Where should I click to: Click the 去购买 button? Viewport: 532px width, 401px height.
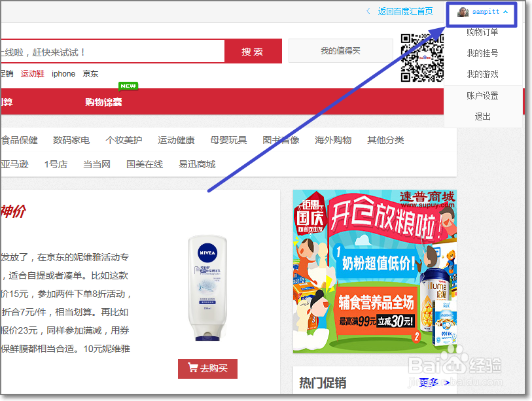tap(207, 368)
